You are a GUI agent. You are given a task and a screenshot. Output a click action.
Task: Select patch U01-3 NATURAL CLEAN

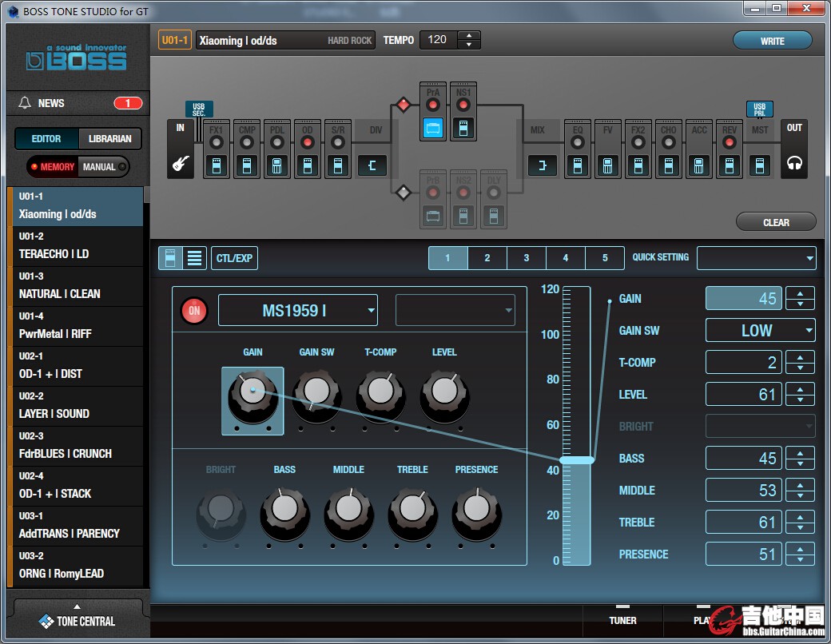pyautogui.click(x=76, y=287)
